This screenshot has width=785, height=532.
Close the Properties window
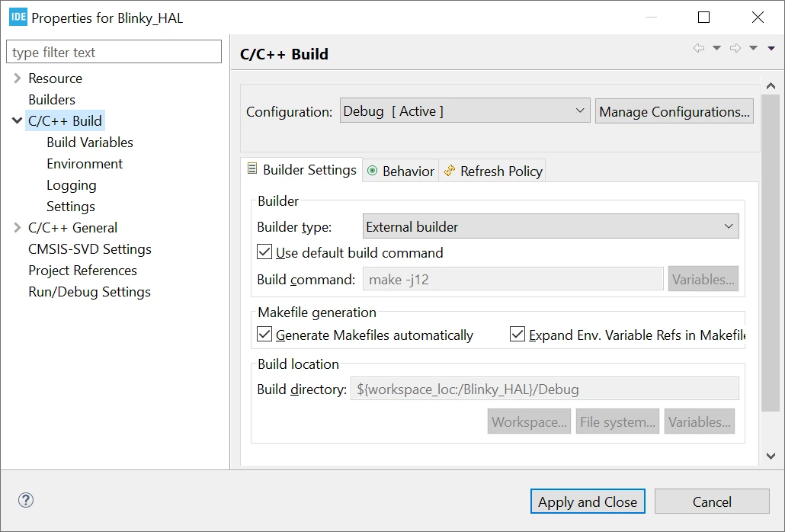point(758,18)
